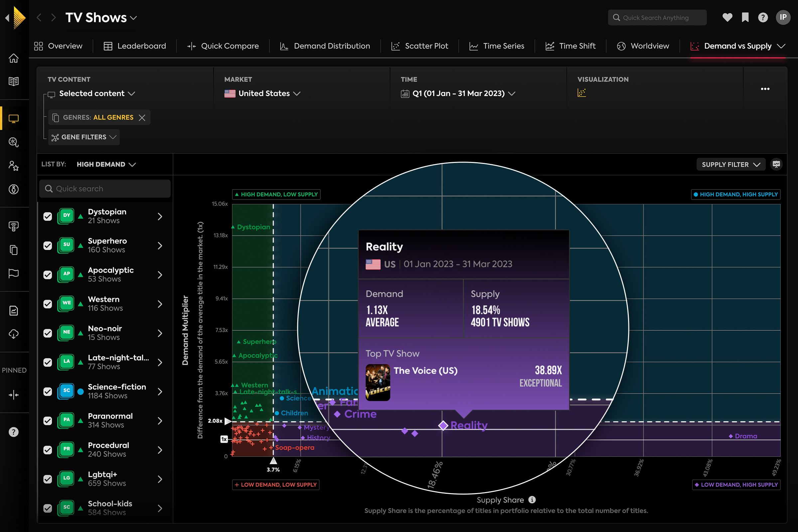Uncheck the Science-fiction genre checkbox
The width and height of the screenshot is (798, 532).
pyautogui.click(x=48, y=392)
